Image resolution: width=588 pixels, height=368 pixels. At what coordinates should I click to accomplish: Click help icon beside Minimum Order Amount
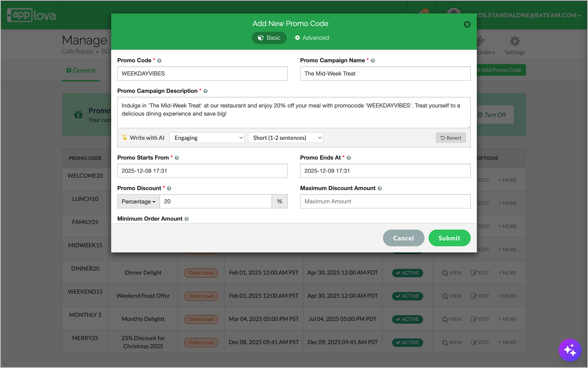[186, 219]
